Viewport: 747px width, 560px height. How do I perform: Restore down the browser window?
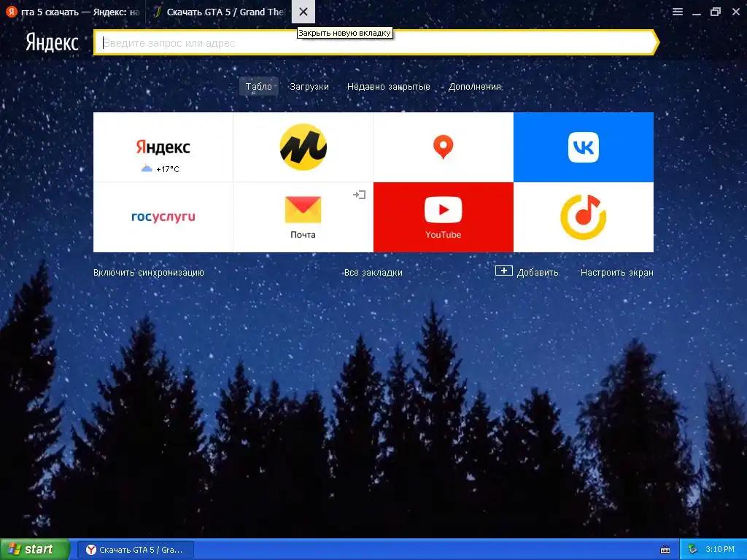click(x=716, y=12)
